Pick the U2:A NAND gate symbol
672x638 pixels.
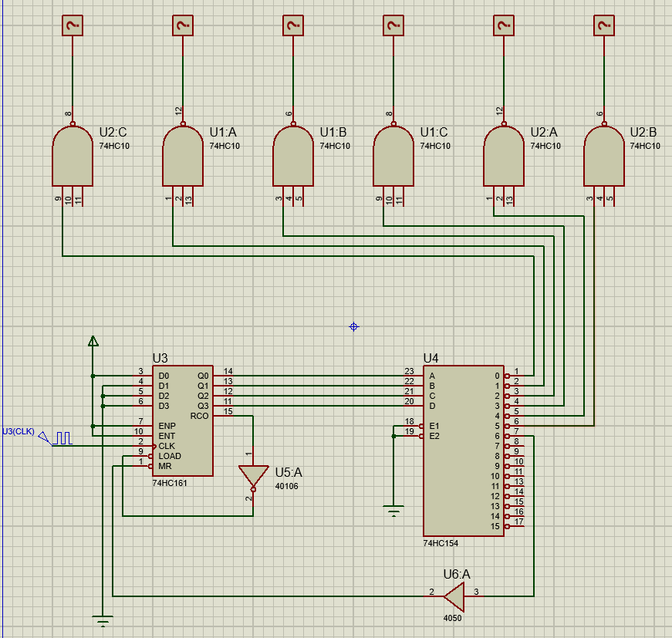[x=504, y=156]
